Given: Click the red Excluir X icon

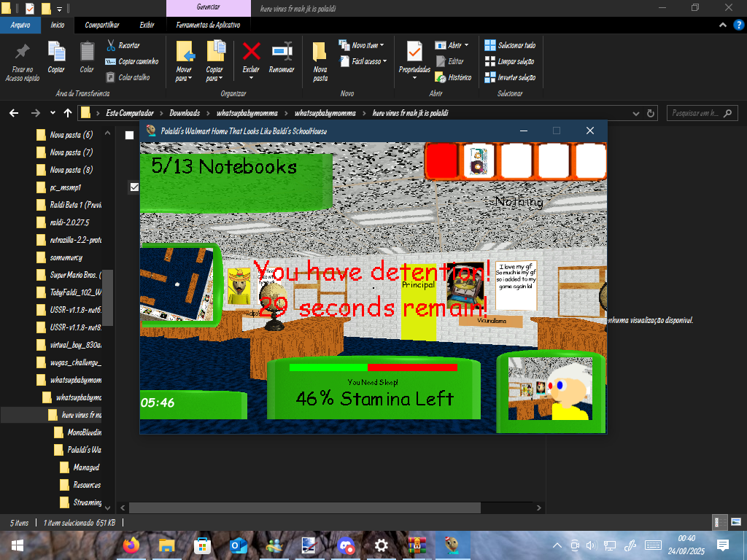Looking at the screenshot, I should (251, 51).
